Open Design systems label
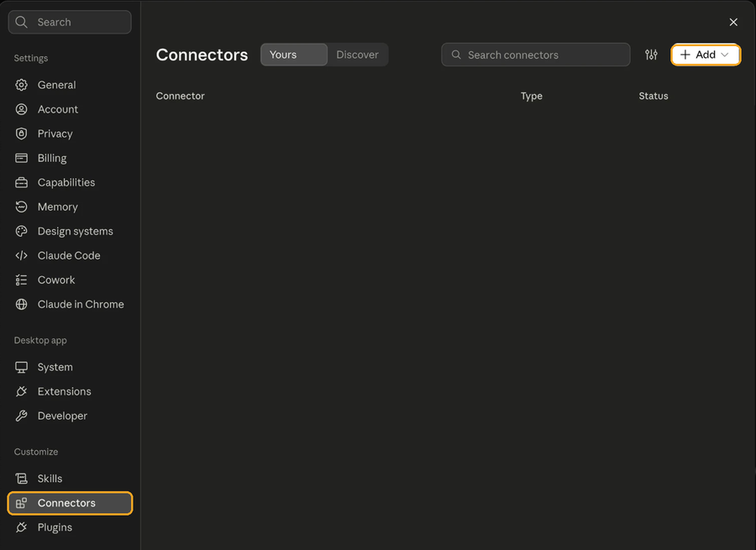This screenshot has height=550, width=756. pyautogui.click(x=76, y=232)
